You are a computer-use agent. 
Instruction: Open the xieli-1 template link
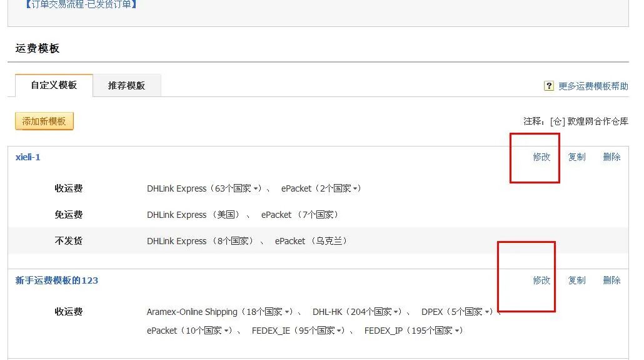tap(28, 157)
